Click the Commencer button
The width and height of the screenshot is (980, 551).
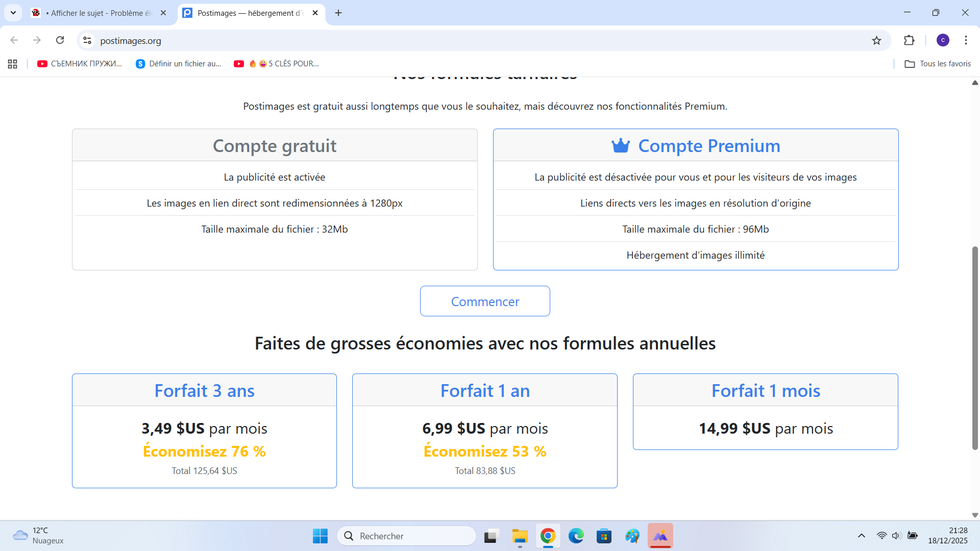tap(485, 301)
